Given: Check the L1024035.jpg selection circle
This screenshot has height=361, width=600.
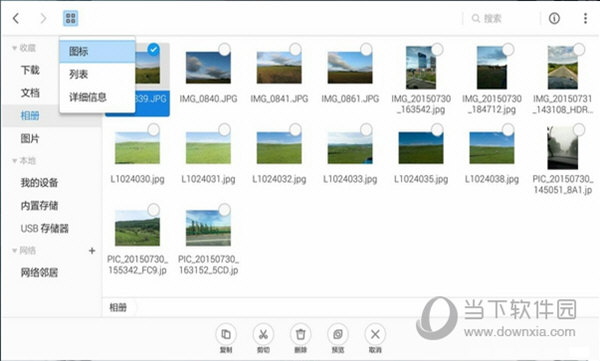Looking at the screenshot, I should pos(437,130).
